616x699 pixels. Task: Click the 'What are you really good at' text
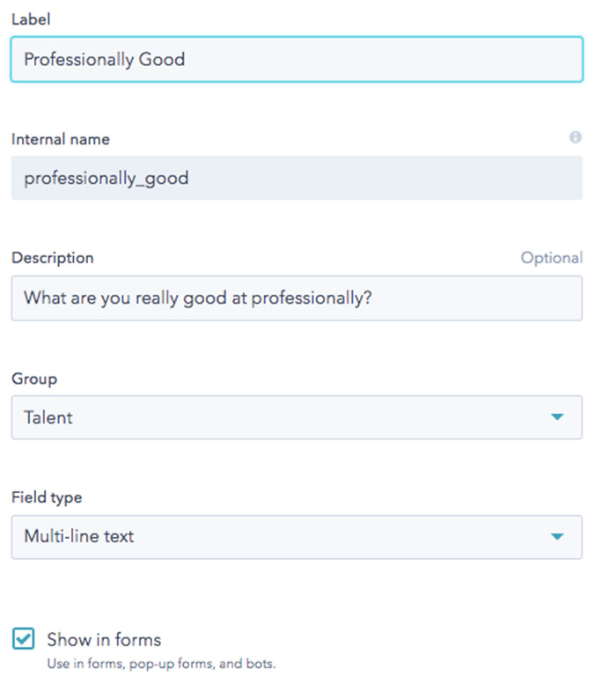[x=136, y=298]
